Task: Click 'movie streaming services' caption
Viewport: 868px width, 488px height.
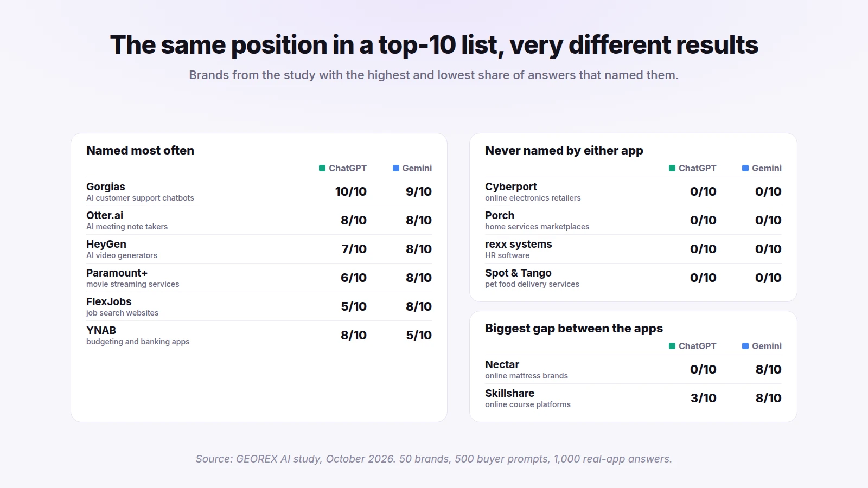Action: (133, 284)
